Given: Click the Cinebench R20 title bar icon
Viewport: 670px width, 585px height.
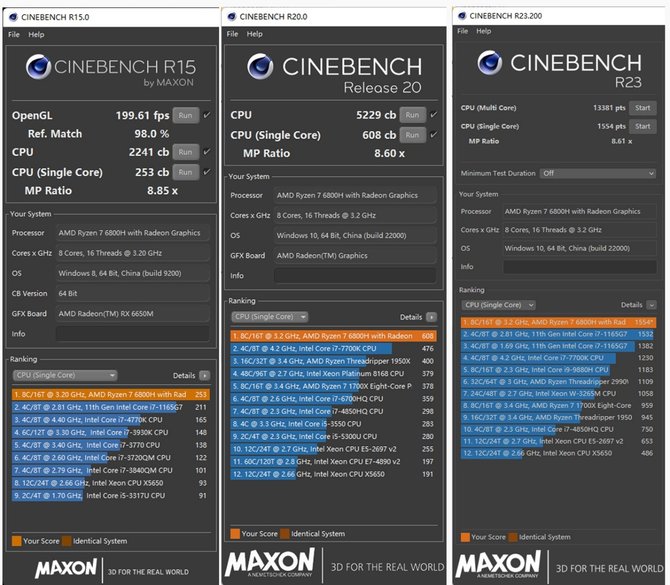Looking at the screenshot, I should (x=232, y=17).
